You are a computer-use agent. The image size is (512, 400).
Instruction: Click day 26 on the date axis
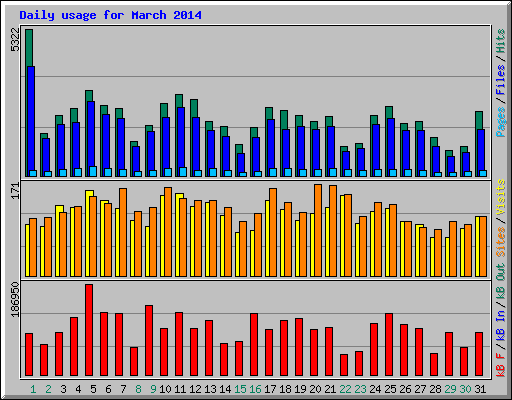click(405, 389)
